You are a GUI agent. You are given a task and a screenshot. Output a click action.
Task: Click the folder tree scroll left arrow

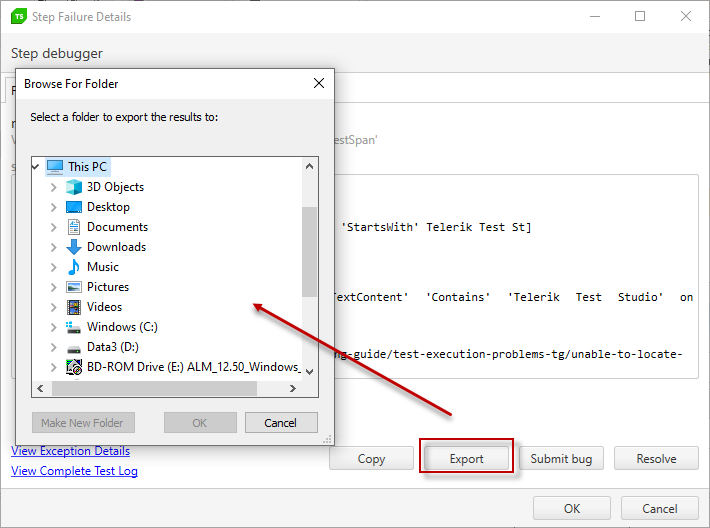[41, 389]
